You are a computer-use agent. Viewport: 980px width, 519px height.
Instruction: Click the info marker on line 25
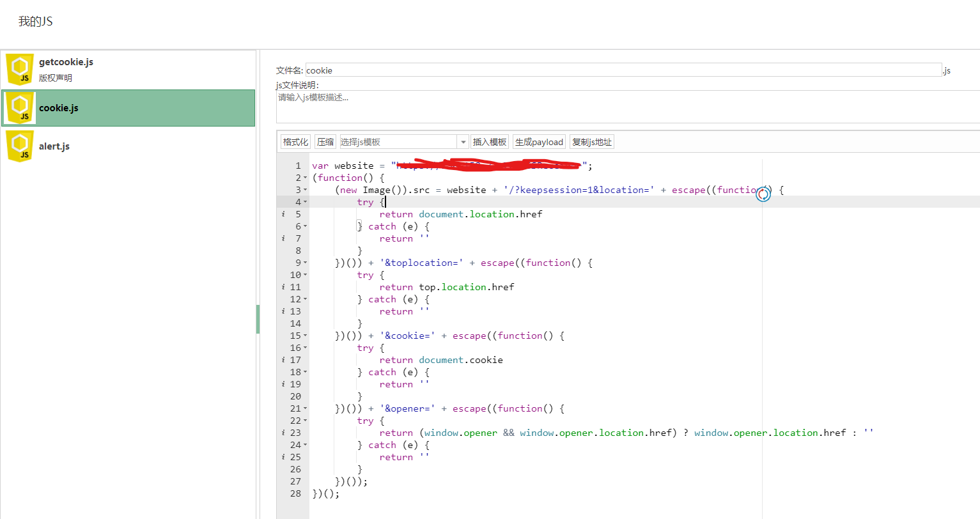click(283, 458)
